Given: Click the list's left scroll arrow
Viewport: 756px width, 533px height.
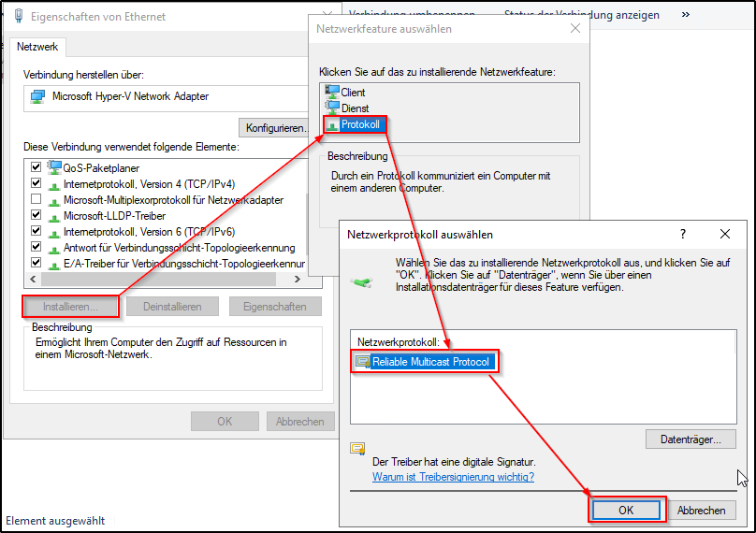Looking at the screenshot, I should click(33, 279).
